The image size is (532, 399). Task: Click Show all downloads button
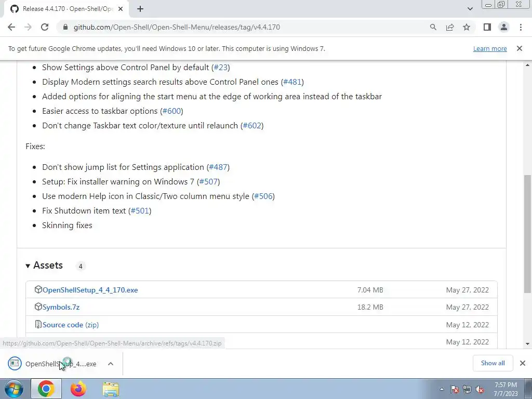coord(493,363)
